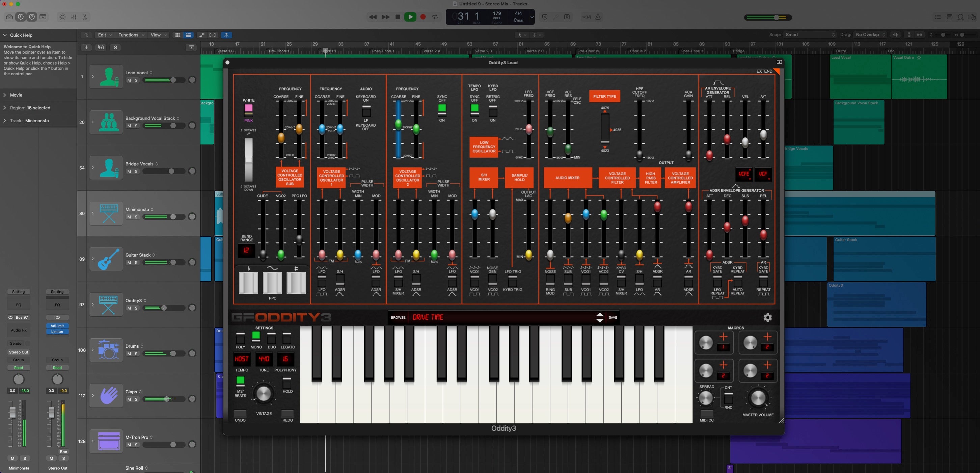This screenshot has height=473, width=980.
Task: Solo the Guitar Stack track
Action: pos(136,263)
